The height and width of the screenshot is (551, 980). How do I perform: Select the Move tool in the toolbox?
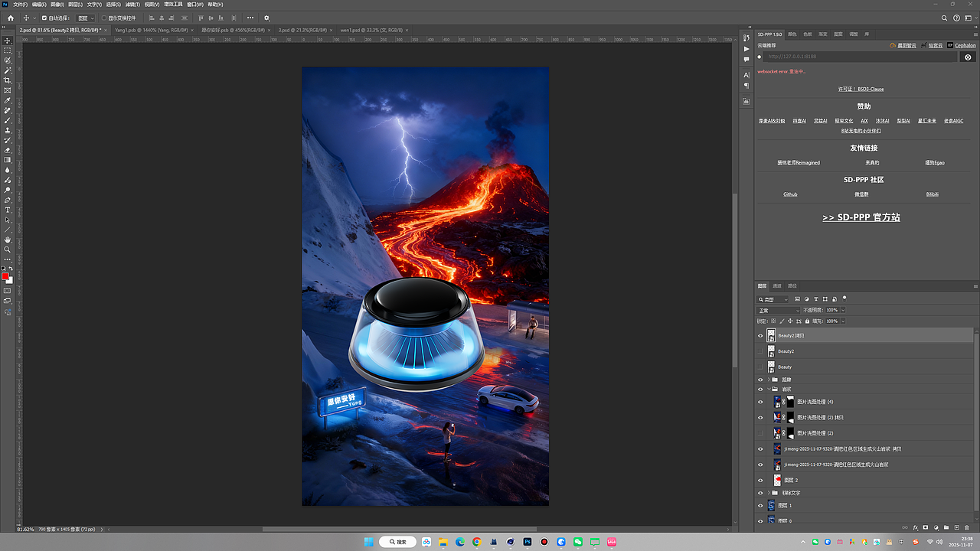(x=8, y=41)
